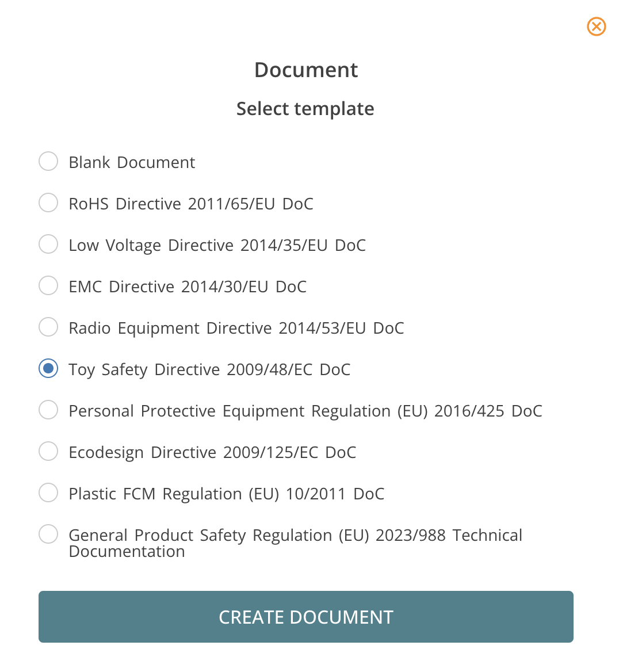This screenshot has width=619, height=672.
Task: Click the "Ecodesign Directive 2009/125/EC DoC" label text
Action: point(213,453)
